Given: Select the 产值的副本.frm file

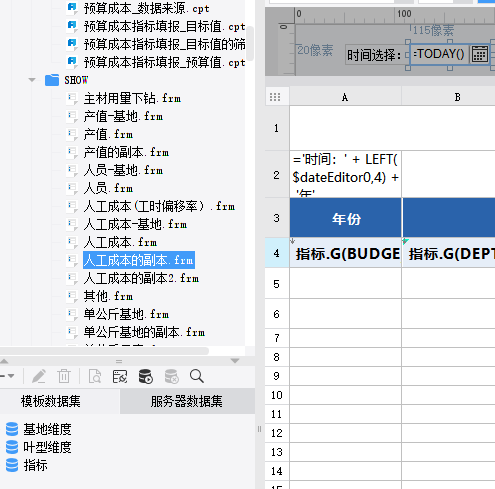Looking at the screenshot, I should pyautogui.click(x=126, y=152).
